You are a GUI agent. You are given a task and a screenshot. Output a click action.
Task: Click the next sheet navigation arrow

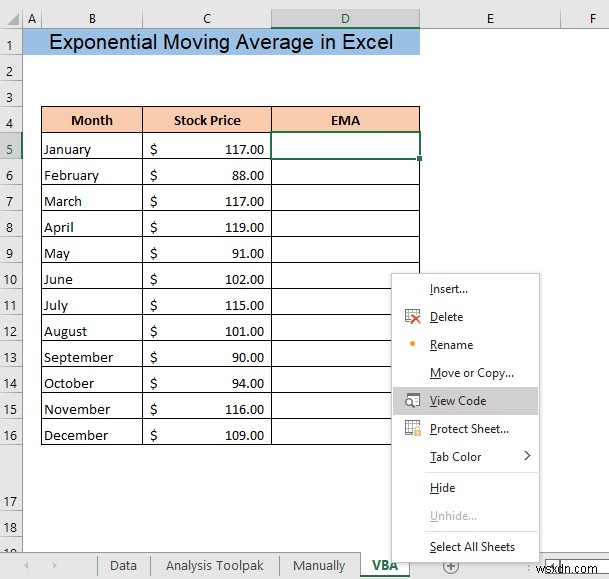pyautogui.click(x=54, y=566)
